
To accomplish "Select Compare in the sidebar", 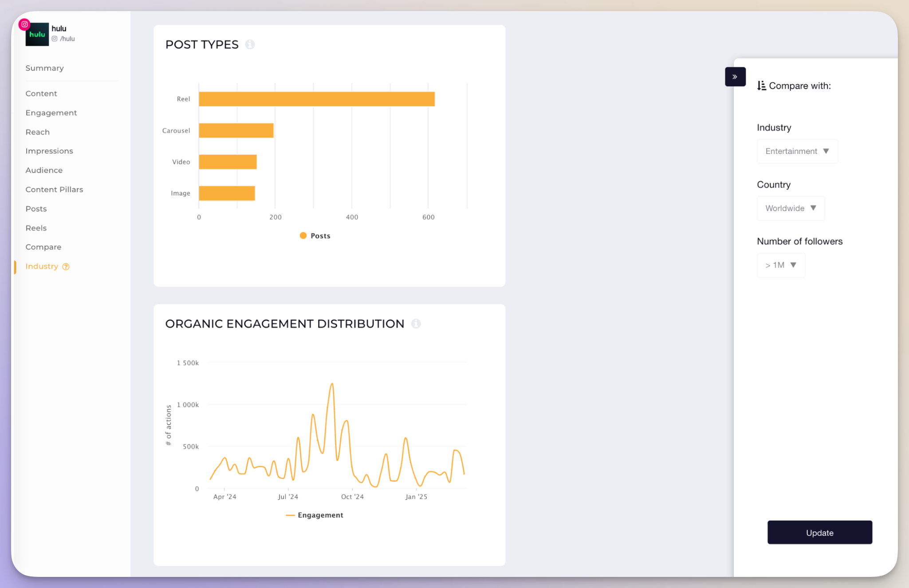I will pyautogui.click(x=43, y=247).
